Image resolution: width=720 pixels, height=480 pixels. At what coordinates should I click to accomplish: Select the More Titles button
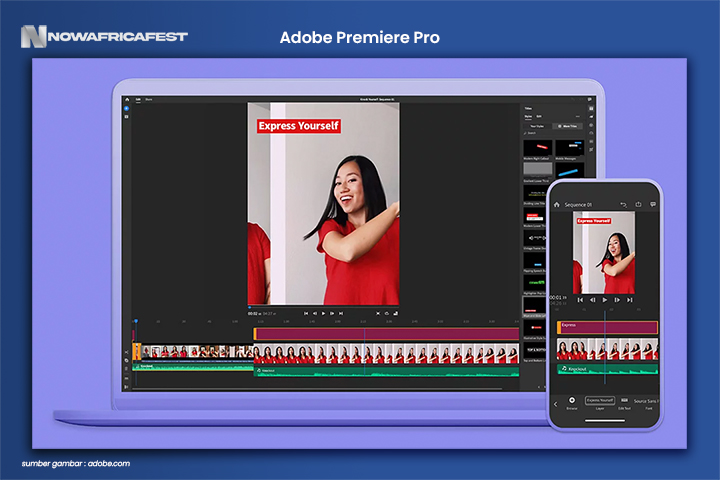pos(568,126)
